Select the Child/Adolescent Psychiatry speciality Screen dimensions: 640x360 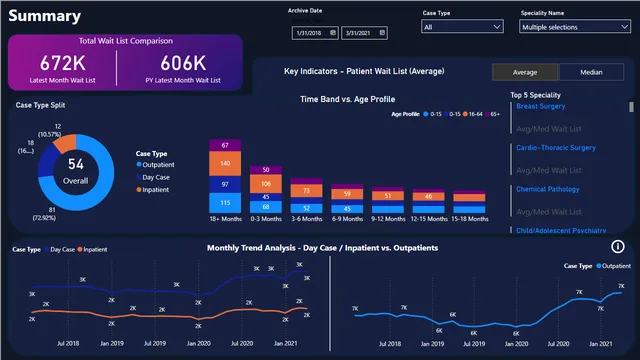click(x=561, y=230)
